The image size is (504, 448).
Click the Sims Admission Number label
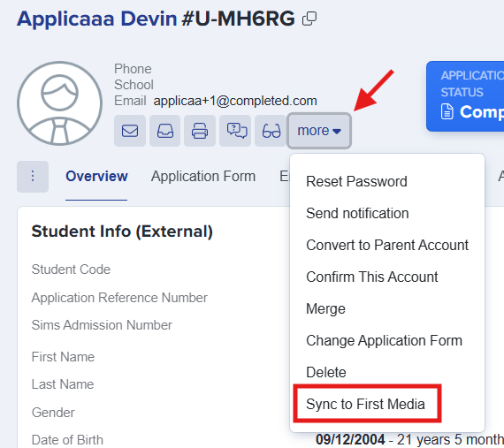pos(102,325)
